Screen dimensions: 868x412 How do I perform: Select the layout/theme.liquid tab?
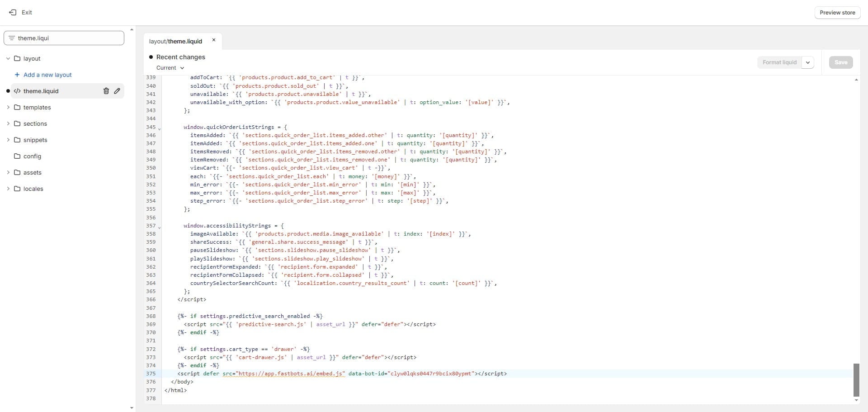[175, 41]
